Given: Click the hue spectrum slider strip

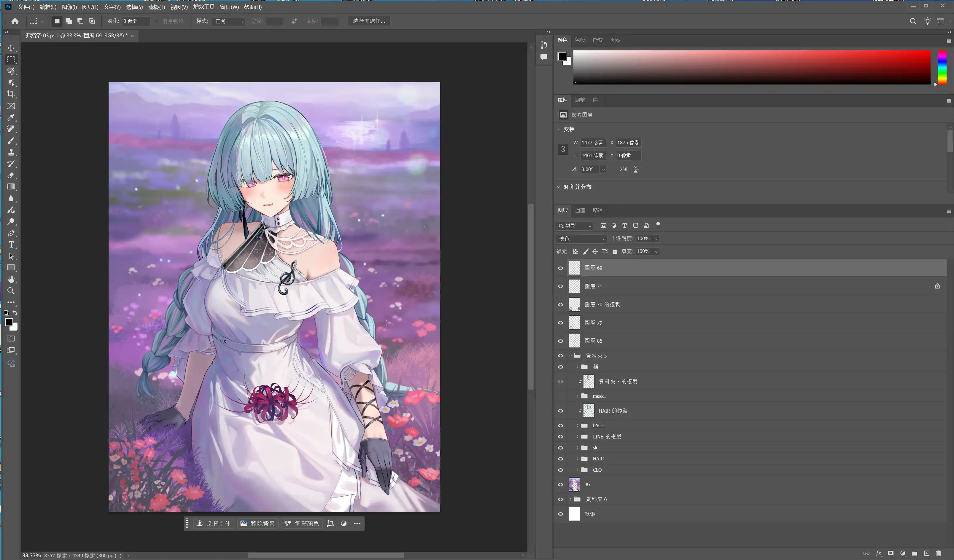Looking at the screenshot, I should click(x=942, y=67).
